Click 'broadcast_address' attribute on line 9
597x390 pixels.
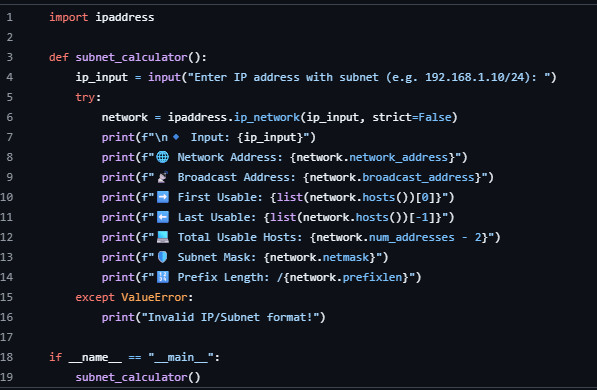pos(418,177)
